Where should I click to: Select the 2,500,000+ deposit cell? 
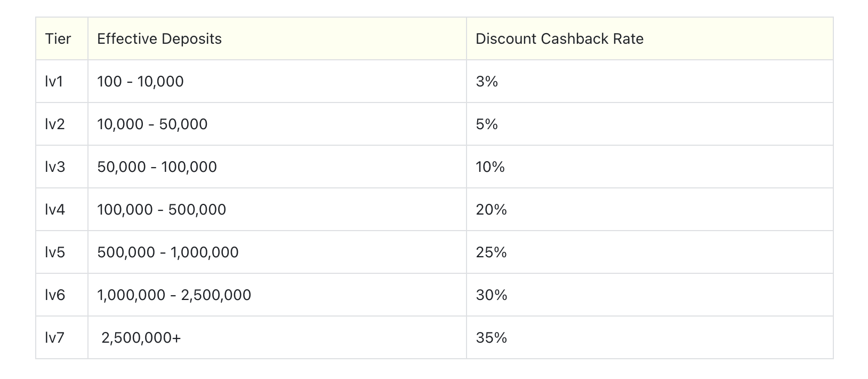[277, 337]
